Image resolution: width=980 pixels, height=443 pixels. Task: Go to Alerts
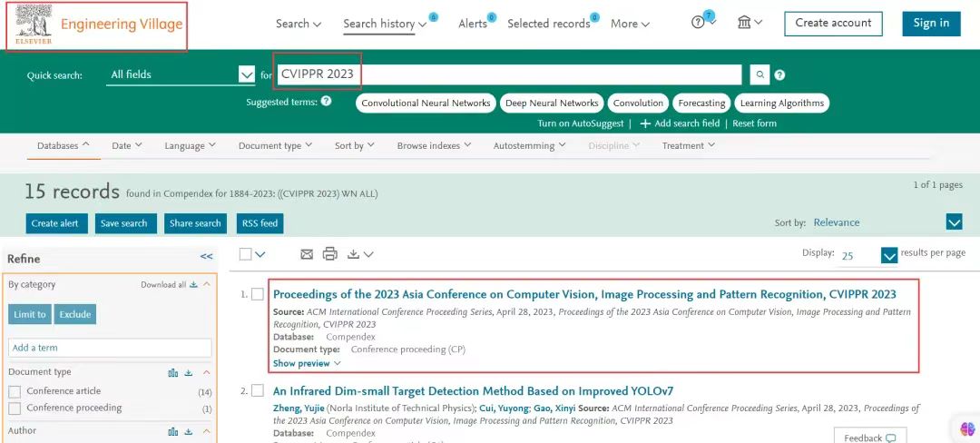pos(473,24)
